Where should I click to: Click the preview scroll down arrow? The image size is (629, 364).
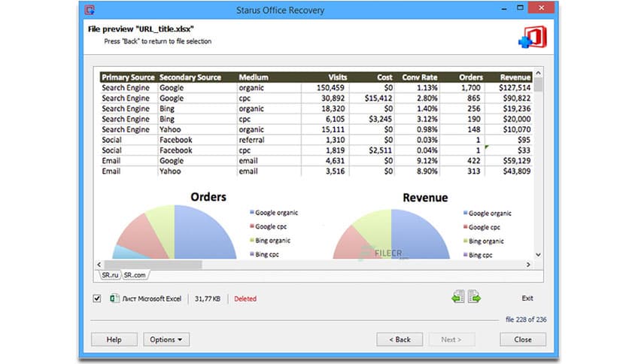539,254
